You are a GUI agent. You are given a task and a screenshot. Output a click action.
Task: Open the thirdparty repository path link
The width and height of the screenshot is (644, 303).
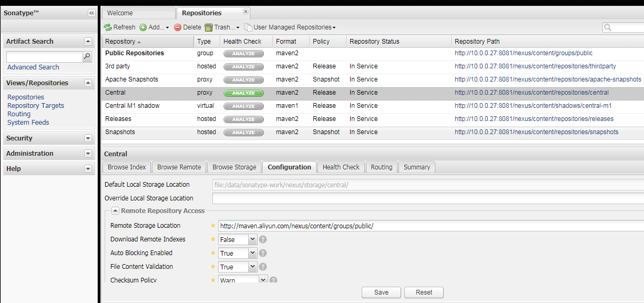click(535, 66)
